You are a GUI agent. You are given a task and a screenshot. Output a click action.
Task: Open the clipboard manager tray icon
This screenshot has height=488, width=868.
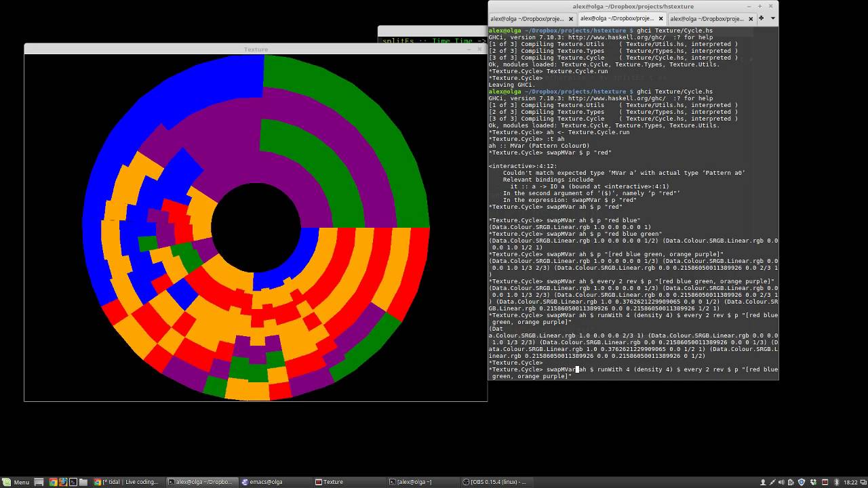point(791,482)
